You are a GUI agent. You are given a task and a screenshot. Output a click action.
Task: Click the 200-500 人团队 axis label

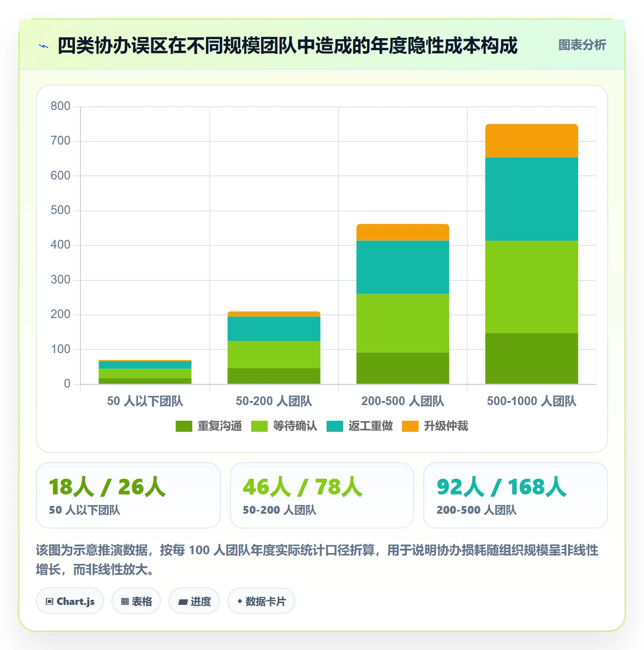(x=403, y=401)
